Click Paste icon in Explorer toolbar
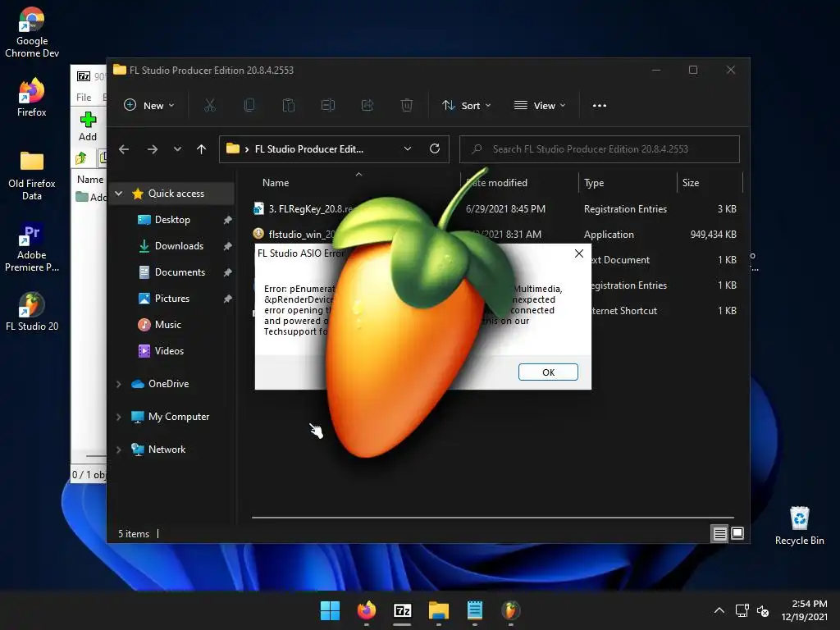Image resolution: width=840 pixels, height=630 pixels. (288, 106)
